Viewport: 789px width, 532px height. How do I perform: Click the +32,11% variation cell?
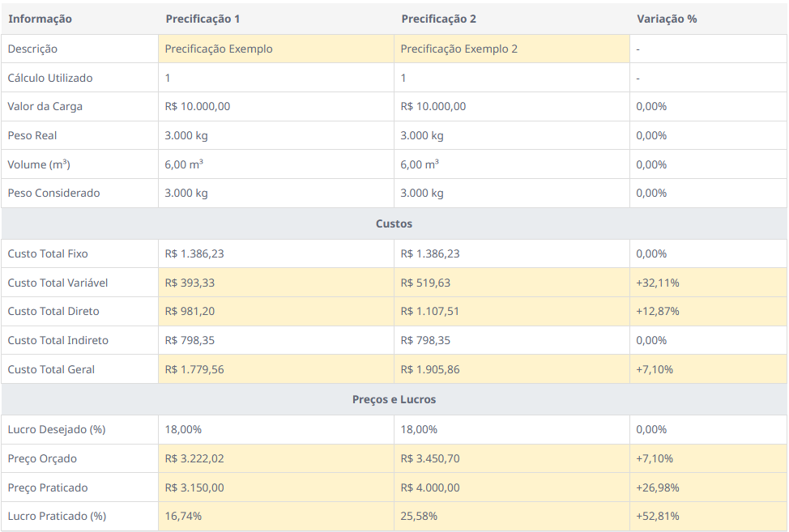(708, 283)
